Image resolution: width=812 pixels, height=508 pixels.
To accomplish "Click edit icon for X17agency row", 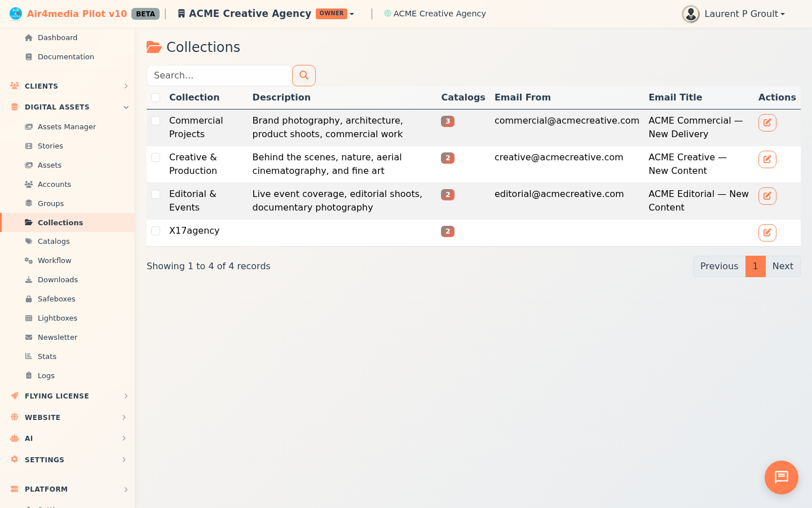I will click(767, 233).
